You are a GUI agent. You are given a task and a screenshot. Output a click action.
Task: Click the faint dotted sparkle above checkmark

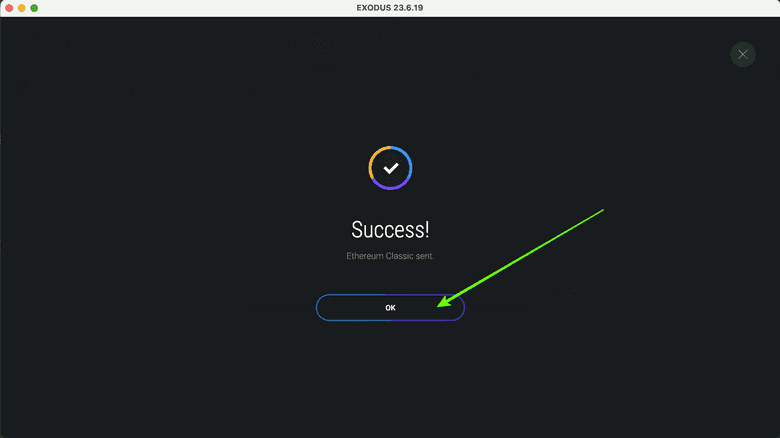tap(321, 44)
